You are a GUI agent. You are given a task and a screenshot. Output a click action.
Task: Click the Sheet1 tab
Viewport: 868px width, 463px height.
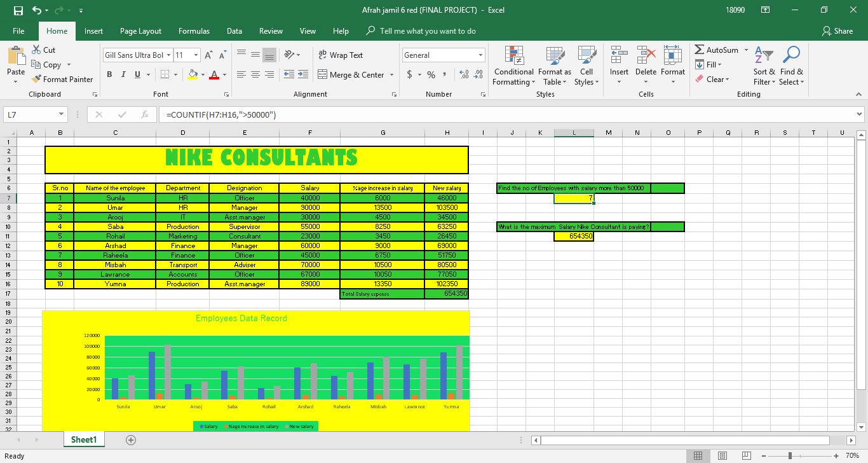point(83,439)
